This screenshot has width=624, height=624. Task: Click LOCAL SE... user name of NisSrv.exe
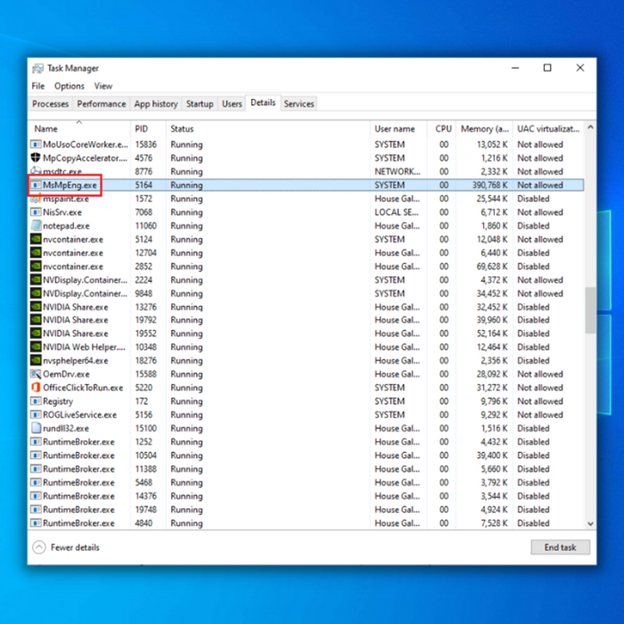[396, 212]
